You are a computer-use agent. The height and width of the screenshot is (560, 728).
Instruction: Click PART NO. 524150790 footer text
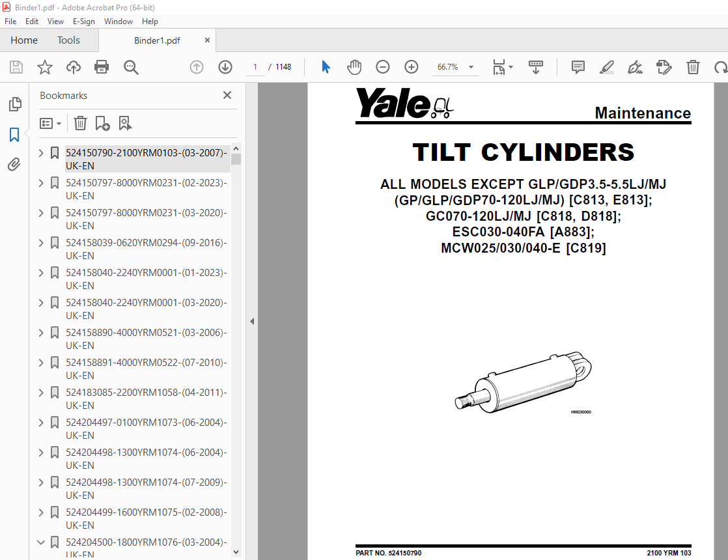pyautogui.click(x=389, y=553)
